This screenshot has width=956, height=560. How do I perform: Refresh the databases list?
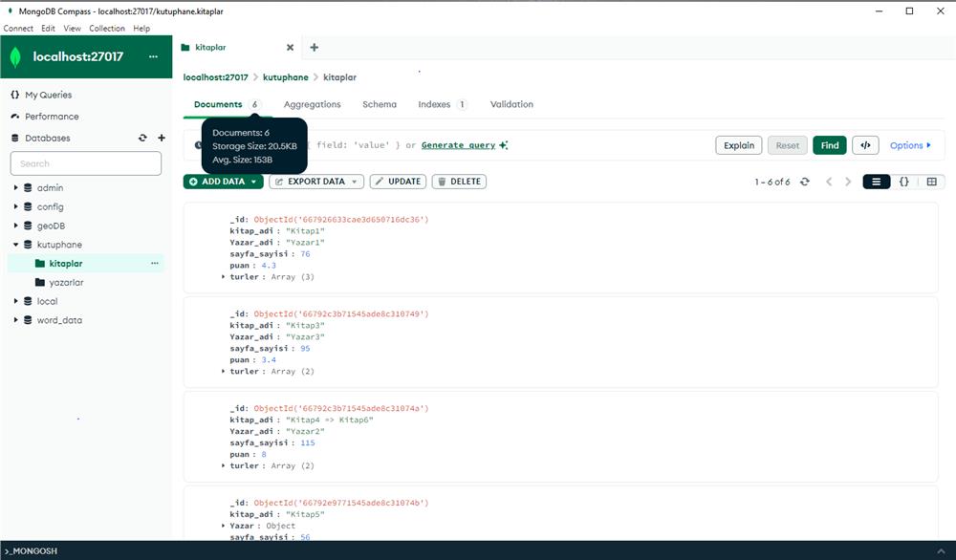pos(142,138)
